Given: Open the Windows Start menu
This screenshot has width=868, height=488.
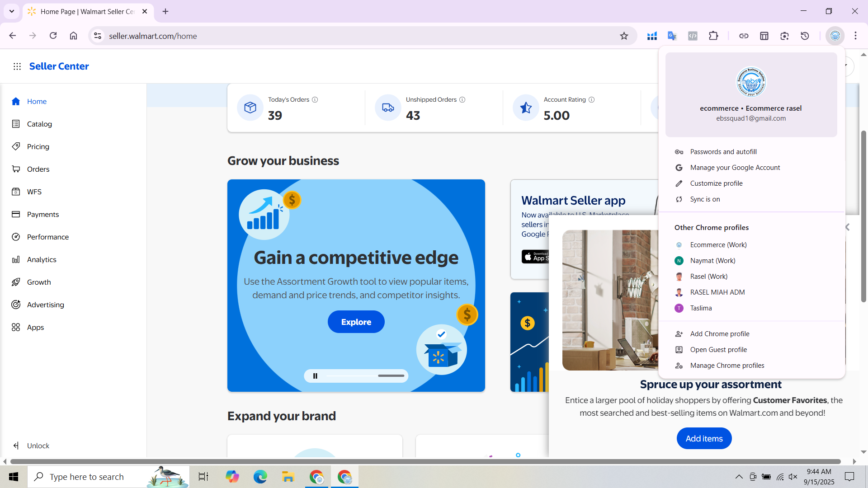Looking at the screenshot, I should (14, 477).
